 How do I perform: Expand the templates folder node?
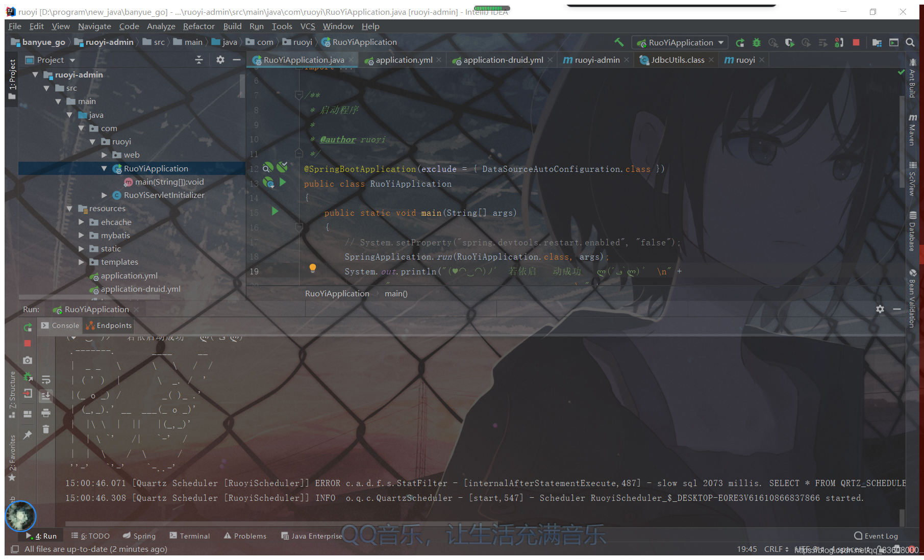click(81, 262)
